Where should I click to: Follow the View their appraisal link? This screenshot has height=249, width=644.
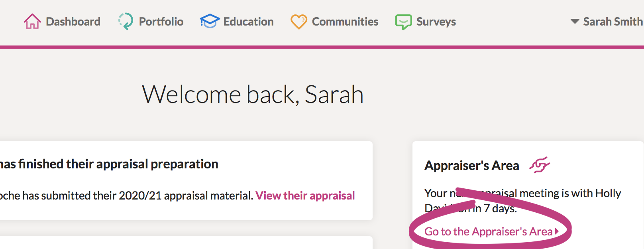pyautogui.click(x=305, y=196)
